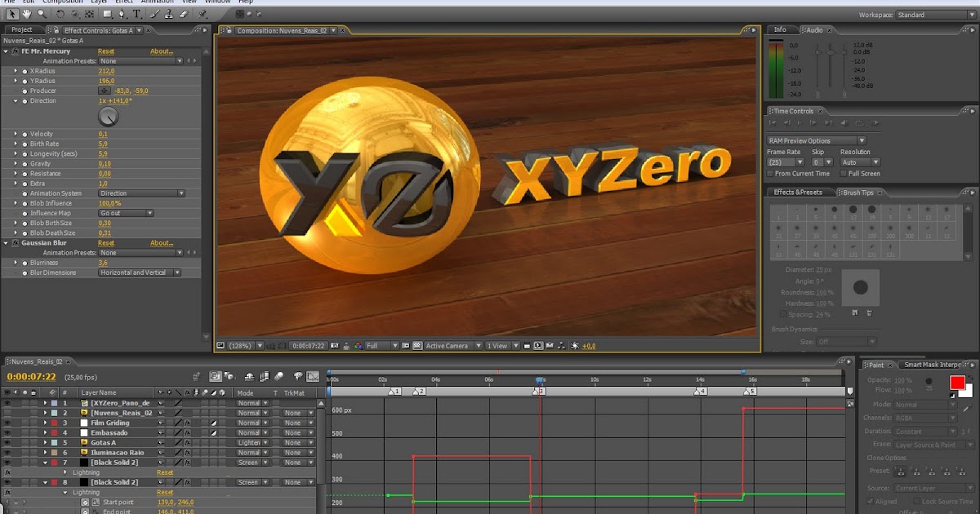Click the red foreground color swatch

coord(957,382)
